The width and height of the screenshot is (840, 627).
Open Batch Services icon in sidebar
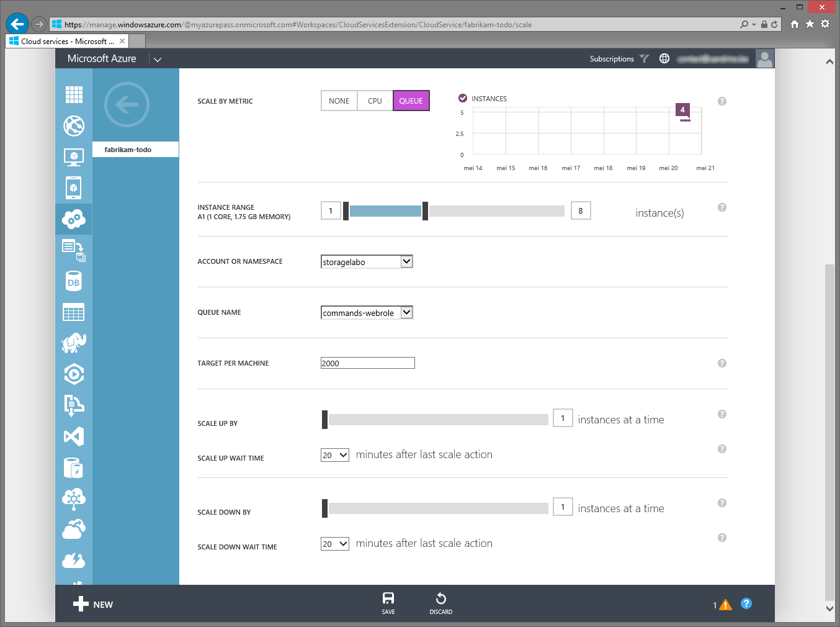point(74,250)
